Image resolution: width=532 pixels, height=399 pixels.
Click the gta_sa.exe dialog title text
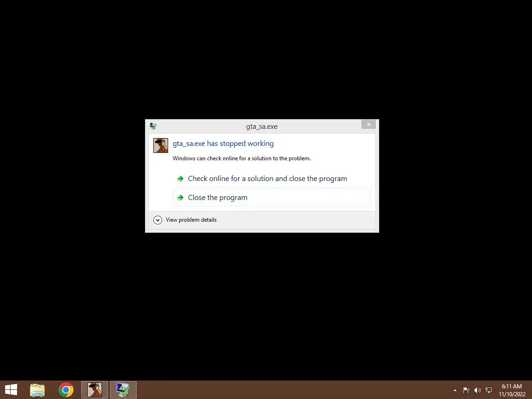tap(261, 127)
